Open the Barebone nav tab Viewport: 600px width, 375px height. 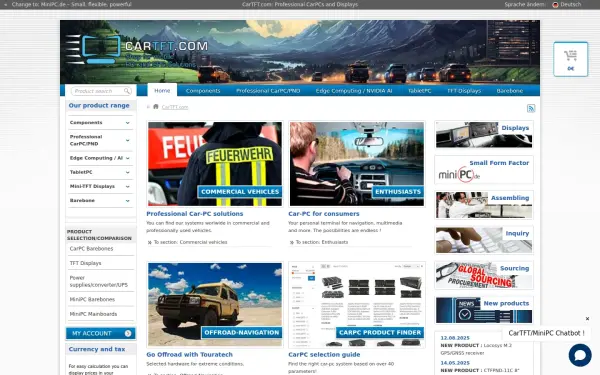point(509,91)
